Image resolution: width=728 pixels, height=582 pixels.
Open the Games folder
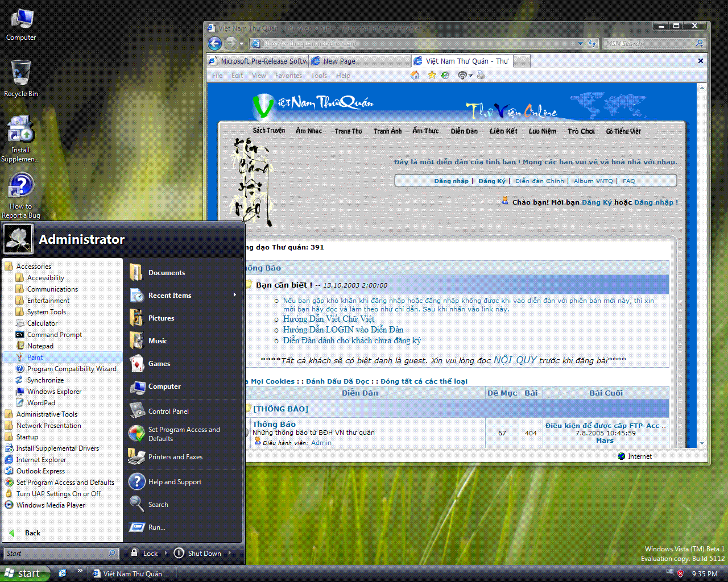tap(159, 364)
